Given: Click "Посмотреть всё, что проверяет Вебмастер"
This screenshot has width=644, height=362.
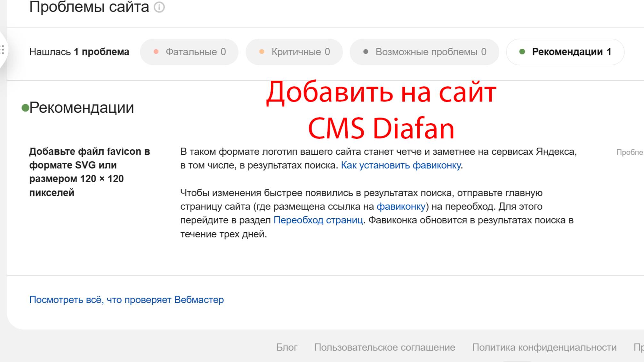Looking at the screenshot, I should (x=126, y=300).
